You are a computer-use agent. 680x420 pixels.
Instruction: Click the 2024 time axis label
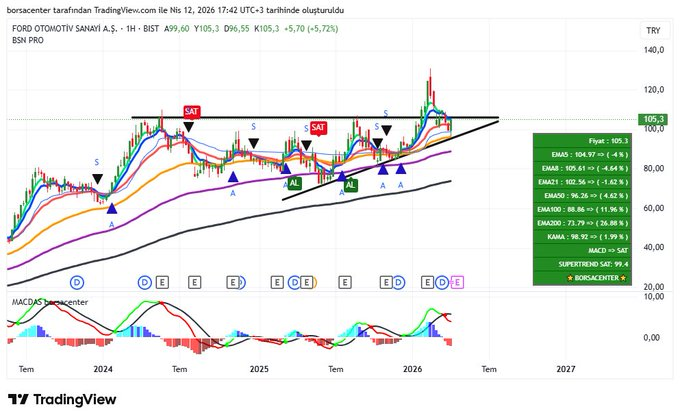pos(103,369)
